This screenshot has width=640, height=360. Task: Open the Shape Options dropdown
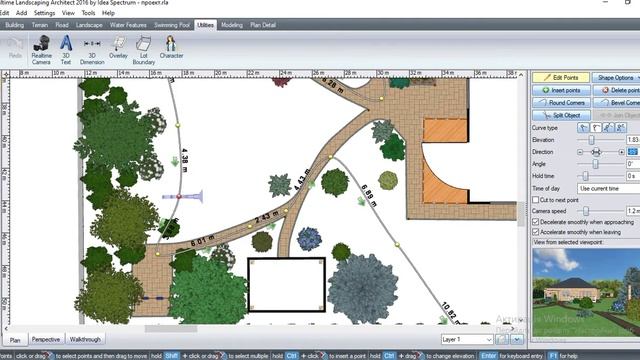click(617, 77)
